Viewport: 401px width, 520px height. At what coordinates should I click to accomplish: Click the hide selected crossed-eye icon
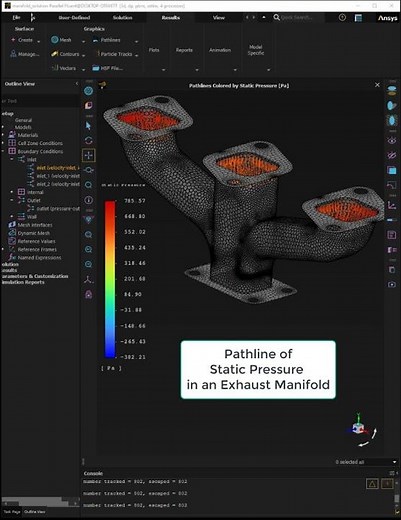392,155
